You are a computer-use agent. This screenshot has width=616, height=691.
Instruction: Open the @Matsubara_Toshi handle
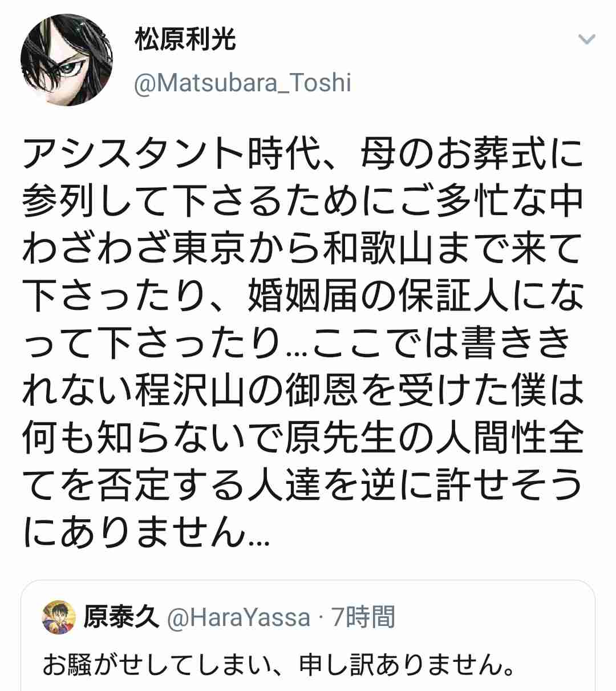[x=242, y=83]
